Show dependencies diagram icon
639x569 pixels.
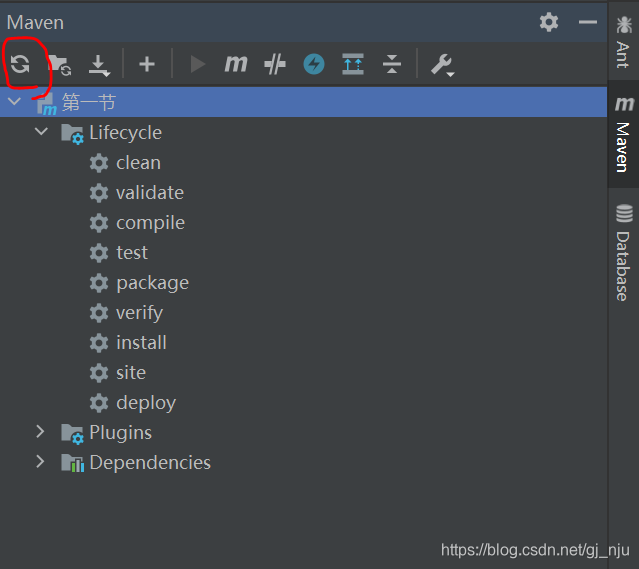[x=353, y=64]
